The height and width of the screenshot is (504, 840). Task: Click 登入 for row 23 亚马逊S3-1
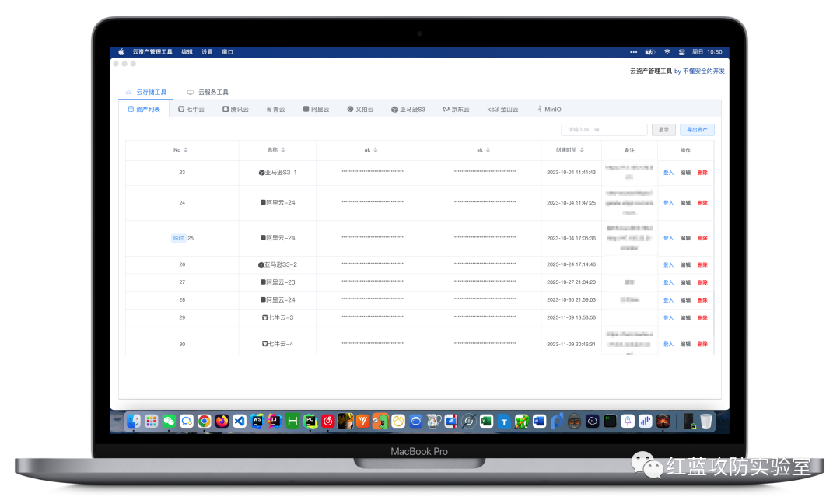click(669, 173)
